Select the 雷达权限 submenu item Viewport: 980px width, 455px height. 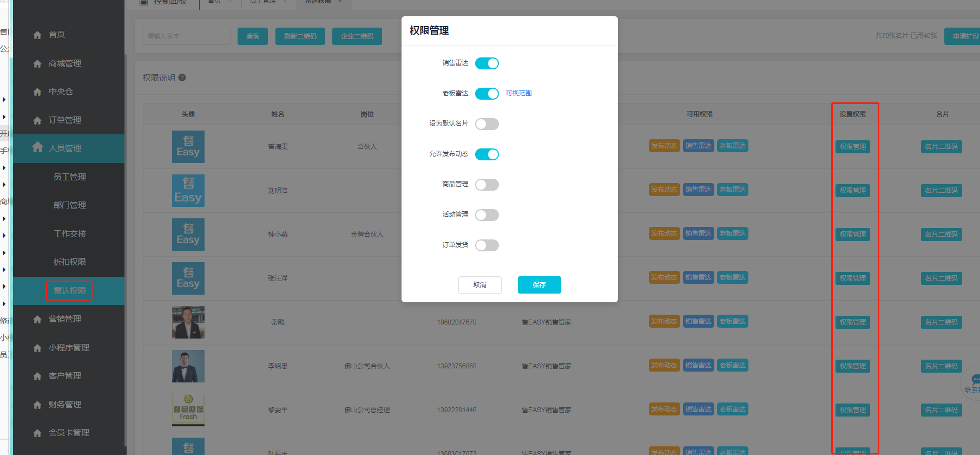(x=69, y=291)
